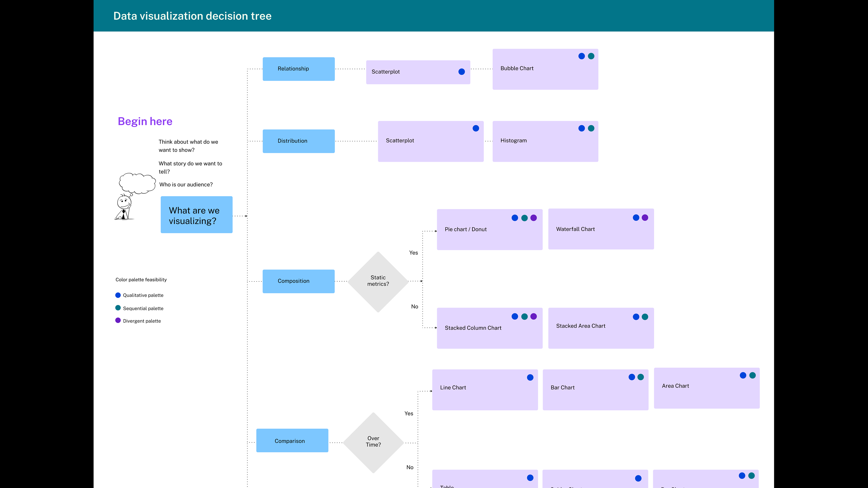Click the purple dot on Waterfall Chart card
The width and height of the screenshot is (868, 488).
(645, 218)
